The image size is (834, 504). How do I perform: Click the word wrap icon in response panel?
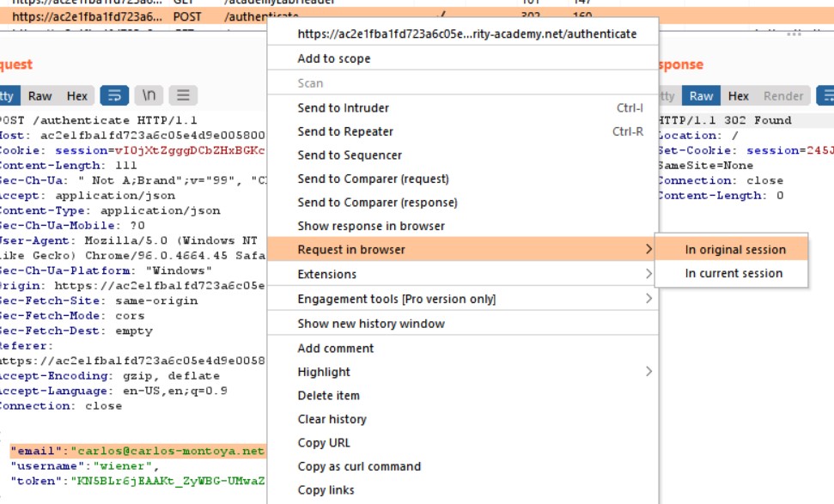(x=825, y=95)
